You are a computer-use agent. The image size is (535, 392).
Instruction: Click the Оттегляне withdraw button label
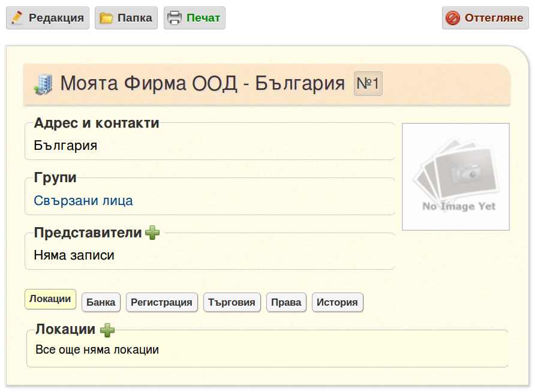point(494,18)
